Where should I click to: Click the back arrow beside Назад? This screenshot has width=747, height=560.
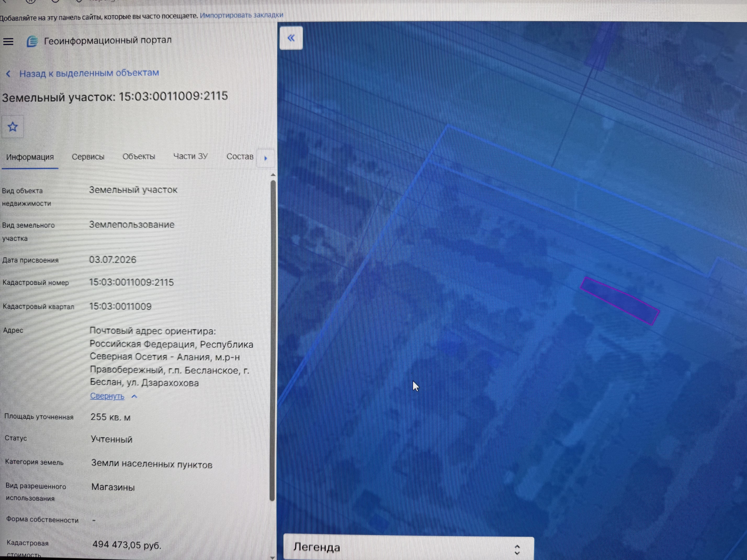tap(9, 74)
